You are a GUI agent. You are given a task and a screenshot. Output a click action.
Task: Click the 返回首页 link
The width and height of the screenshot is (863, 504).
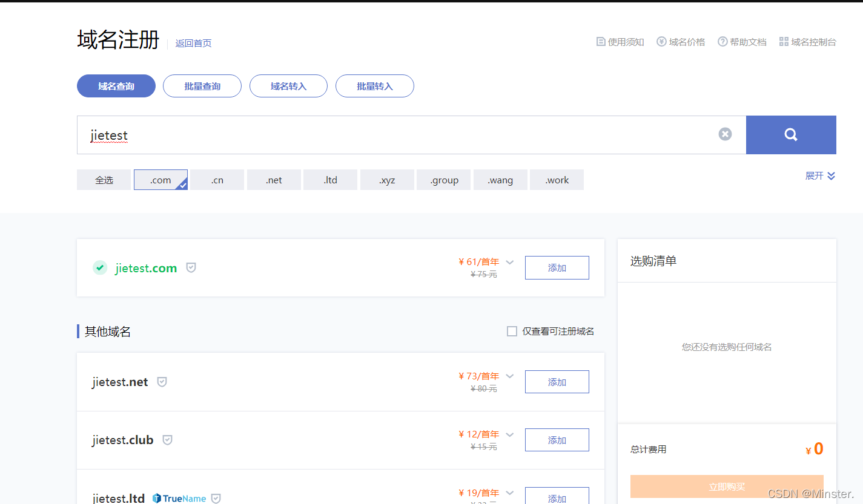click(193, 43)
